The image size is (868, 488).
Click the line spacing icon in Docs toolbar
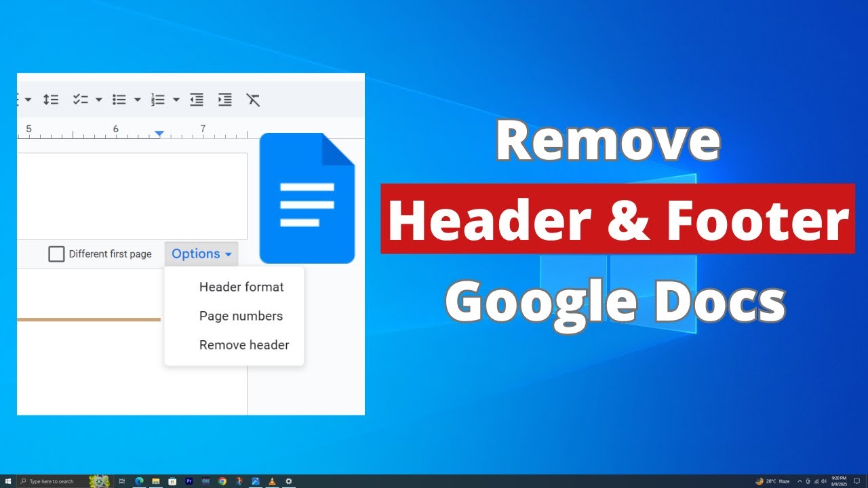(x=51, y=100)
